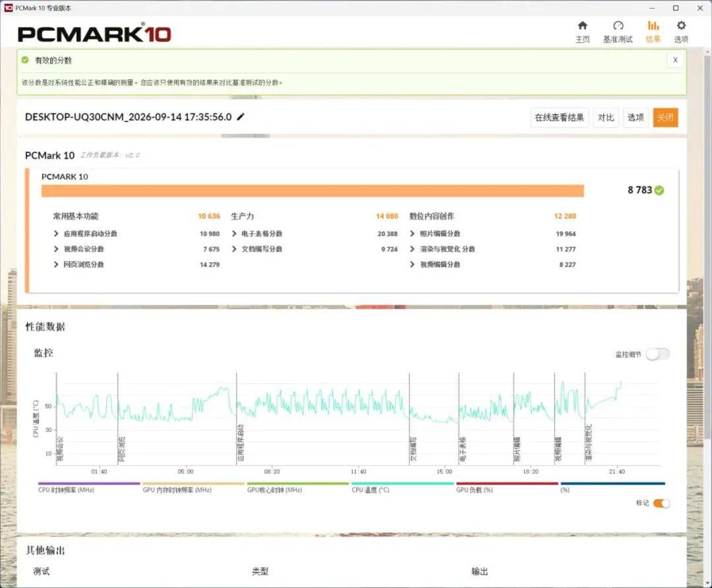Click the result name DESKTOP-UQ30CNM text
The image size is (712, 588).
pos(128,117)
